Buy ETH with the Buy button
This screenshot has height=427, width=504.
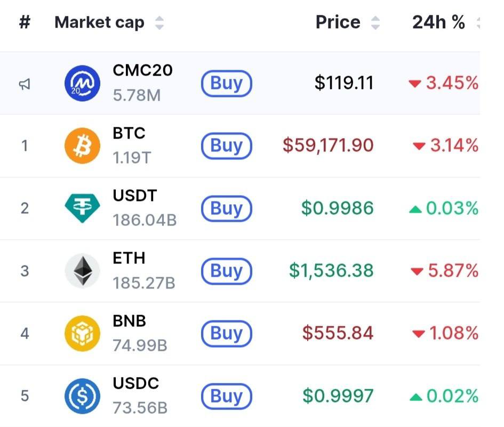click(227, 271)
